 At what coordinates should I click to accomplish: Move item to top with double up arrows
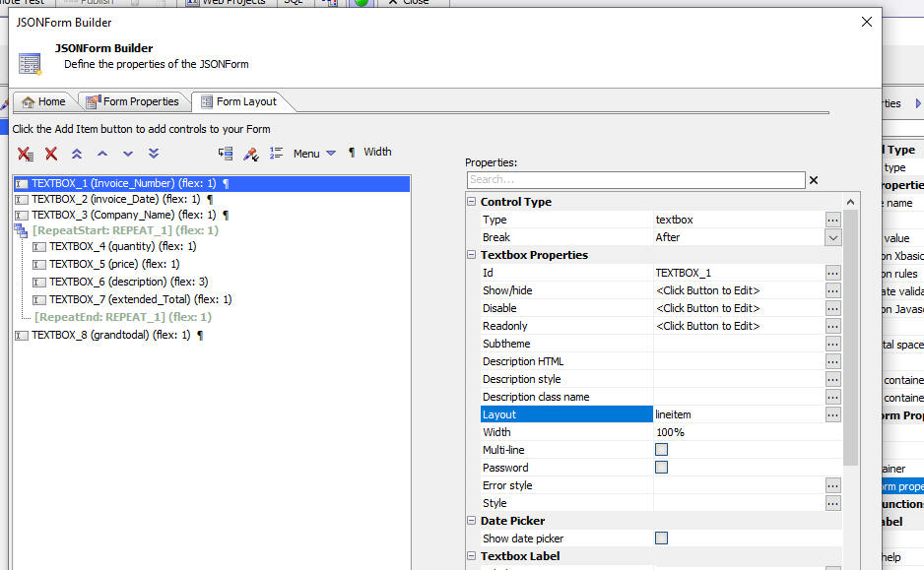point(77,154)
